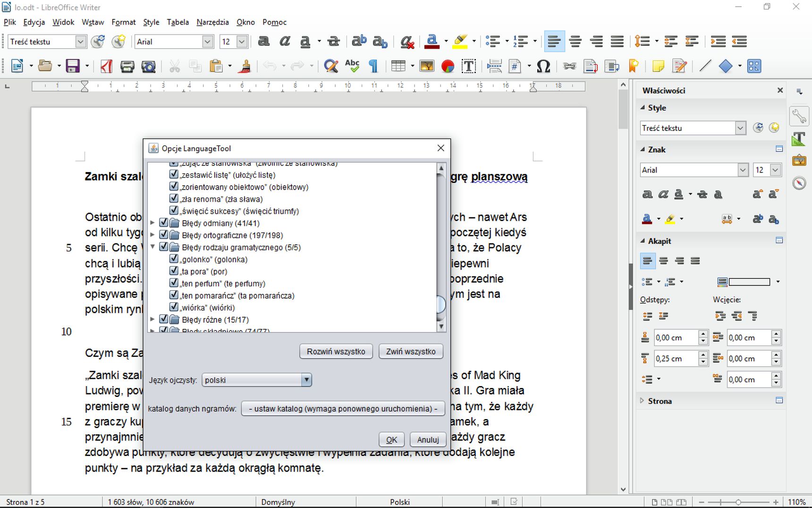Collapse Błędy rodzaju gramatycznego node
This screenshot has width=812, height=508.
tap(152, 247)
